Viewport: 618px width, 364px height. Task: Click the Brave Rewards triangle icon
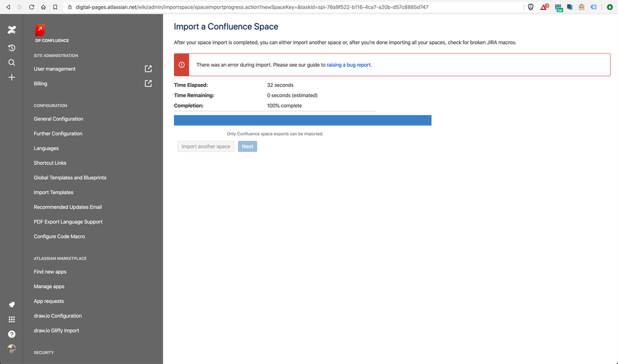click(x=544, y=7)
